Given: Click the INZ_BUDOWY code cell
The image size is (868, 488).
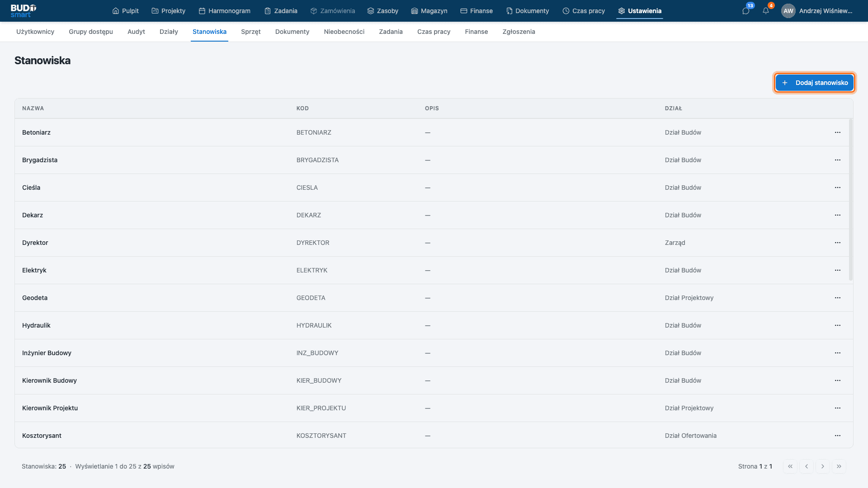Looking at the screenshot, I should [317, 353].
